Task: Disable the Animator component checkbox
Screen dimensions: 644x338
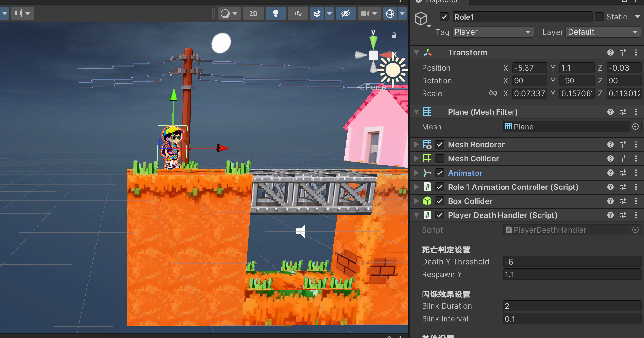Action: pyautogui.click(x=440, y=173)
